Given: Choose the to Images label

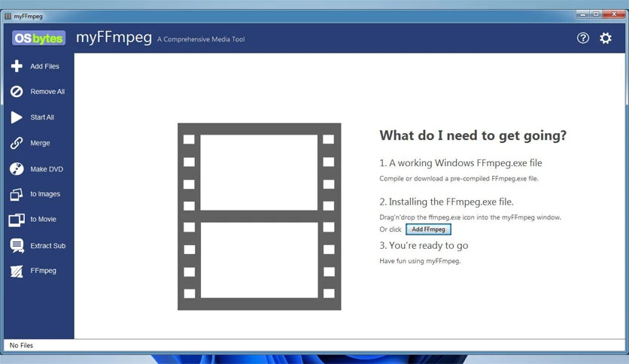Looking at the screenshot, I should pos(45,194).
